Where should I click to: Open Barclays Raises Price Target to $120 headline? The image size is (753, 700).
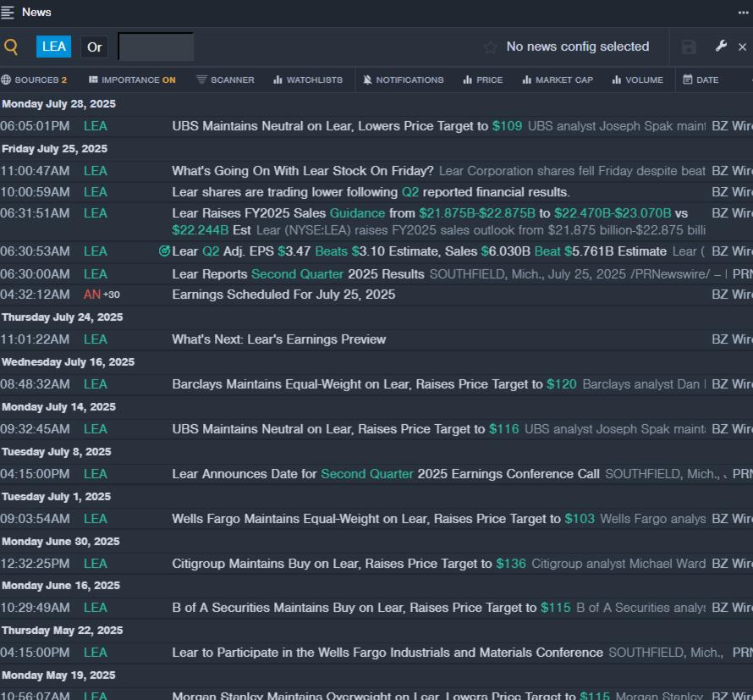pos(374,384)
